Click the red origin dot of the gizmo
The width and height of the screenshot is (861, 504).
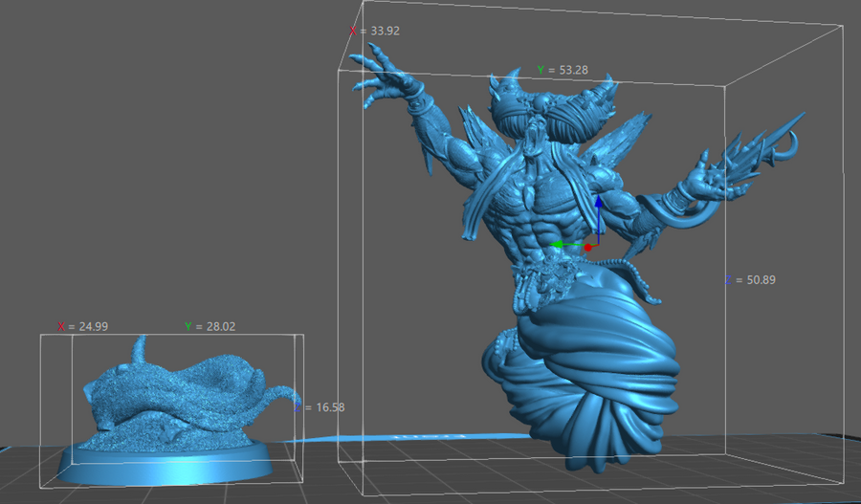click(588, 248)
